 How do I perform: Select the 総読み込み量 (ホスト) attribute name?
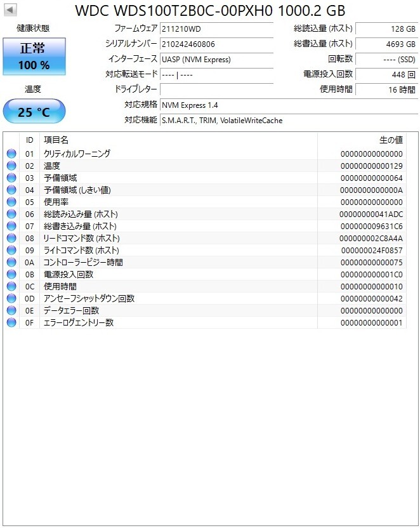[81, 214]
